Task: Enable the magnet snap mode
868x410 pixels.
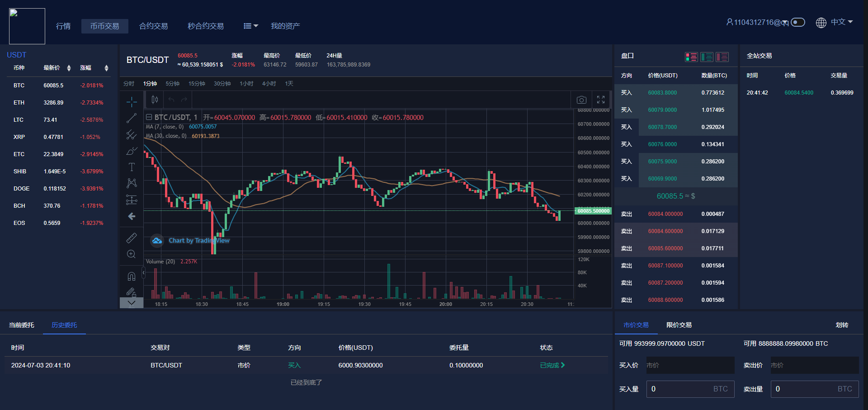Action: pyautogui.click(x=132, y=276)
